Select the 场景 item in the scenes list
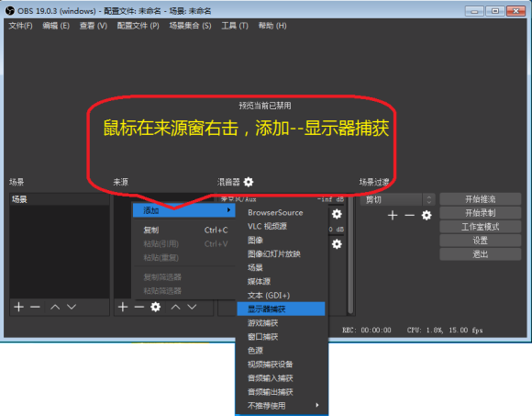The width and height of the screenshot is (532, 416). 60,199
